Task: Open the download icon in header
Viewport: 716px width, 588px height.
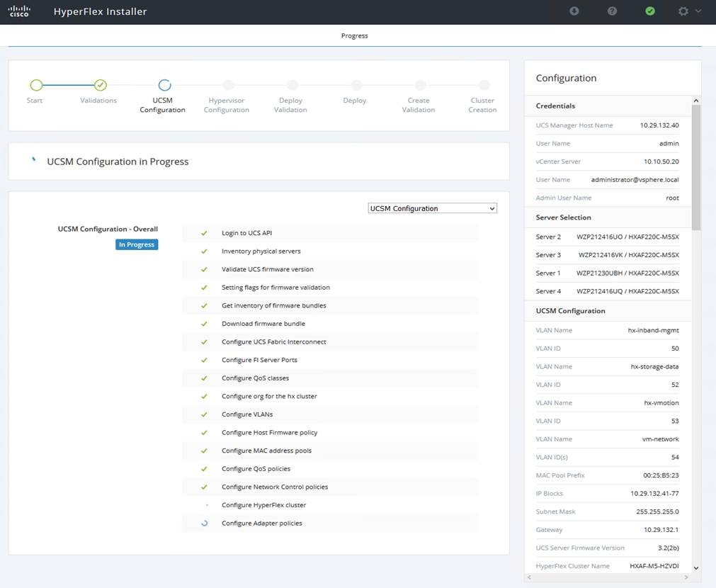Action: coord(574,11)
